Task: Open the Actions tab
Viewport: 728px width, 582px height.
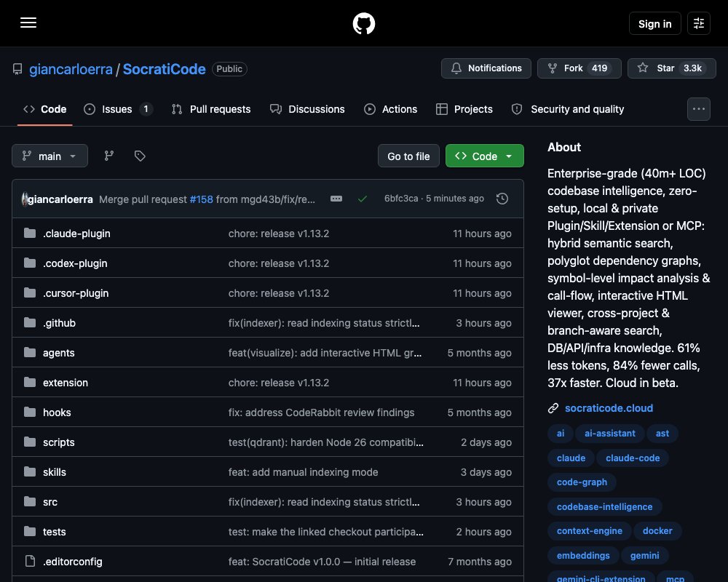Action: click(390, 109)
